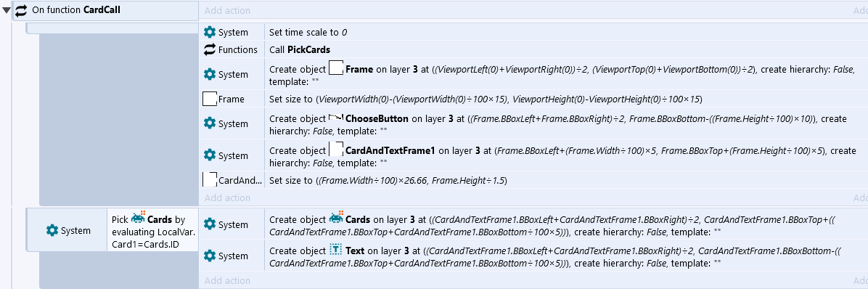Screen dimensions: 868x289
Task: Collapse the CardCall function event
Action: 6,10
